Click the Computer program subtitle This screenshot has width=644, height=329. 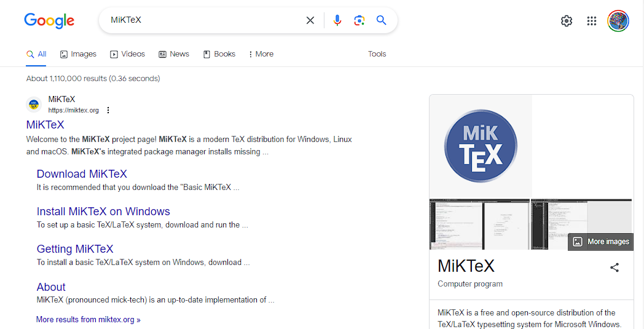470,283
